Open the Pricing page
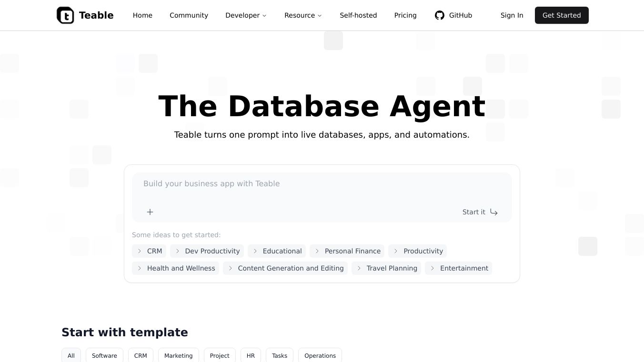 405,15
